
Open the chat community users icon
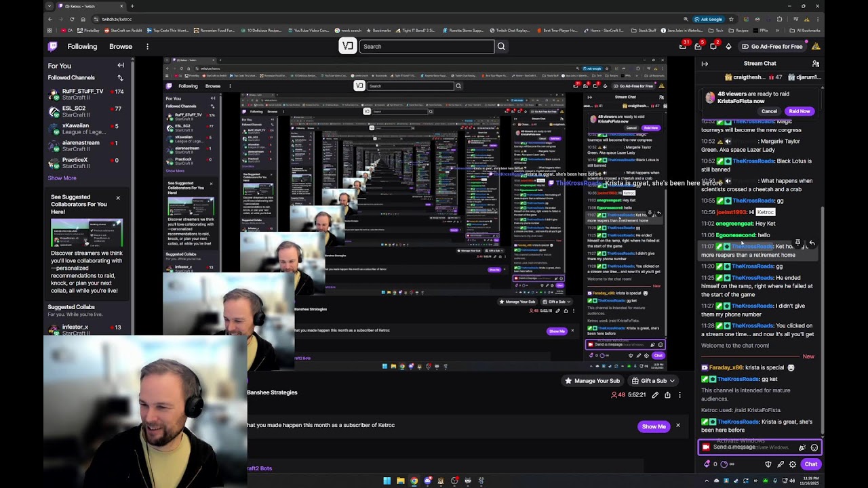[x=816, y=64]
